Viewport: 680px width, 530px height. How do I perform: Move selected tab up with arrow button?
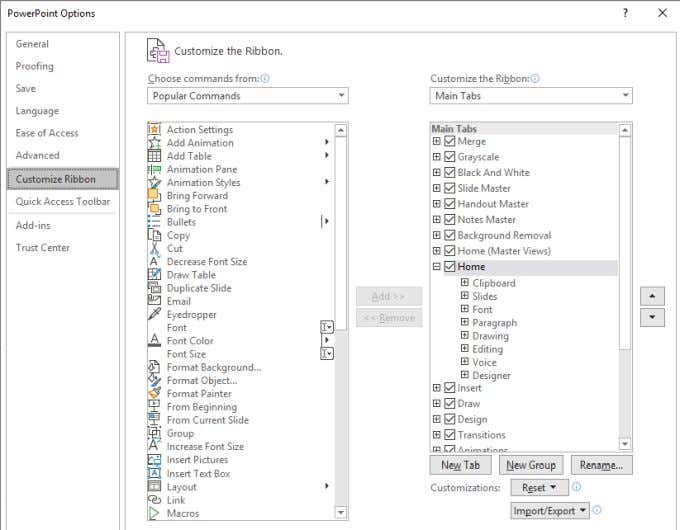[x=652, y=296]
